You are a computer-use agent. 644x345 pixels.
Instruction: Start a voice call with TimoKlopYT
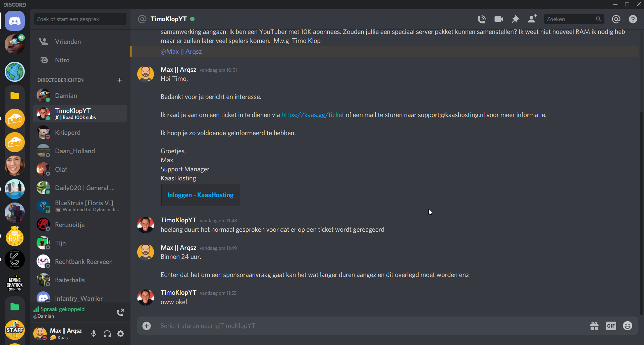coord(482,19)
